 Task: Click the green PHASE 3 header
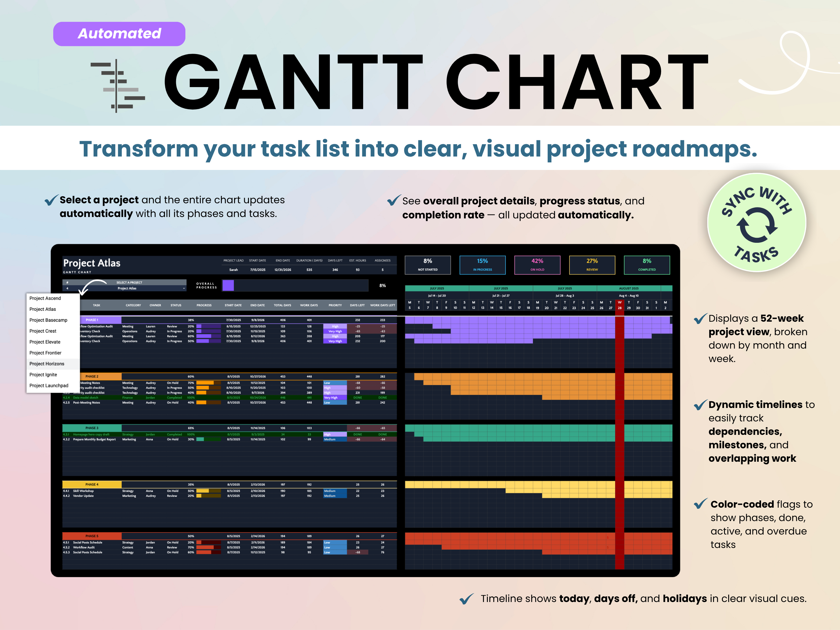click(x=92, y=428)
